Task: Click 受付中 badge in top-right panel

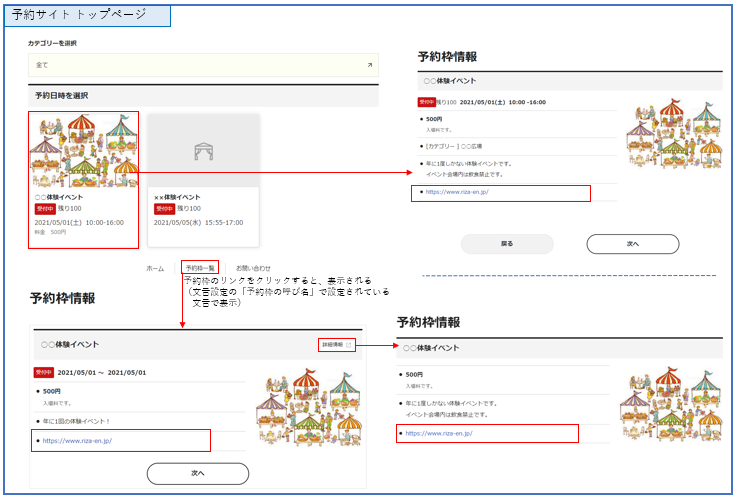Action: tap(426, 102)
